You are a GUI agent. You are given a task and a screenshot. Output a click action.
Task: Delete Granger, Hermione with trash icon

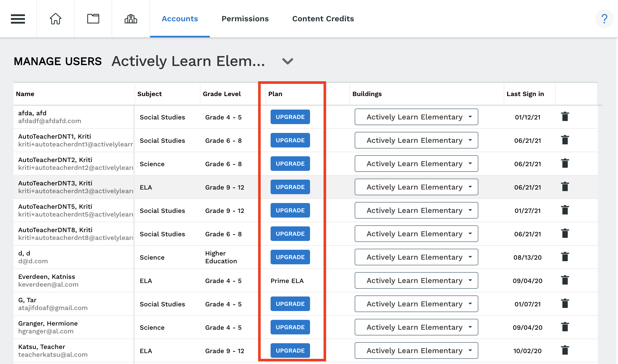click(x=565, y=327)
